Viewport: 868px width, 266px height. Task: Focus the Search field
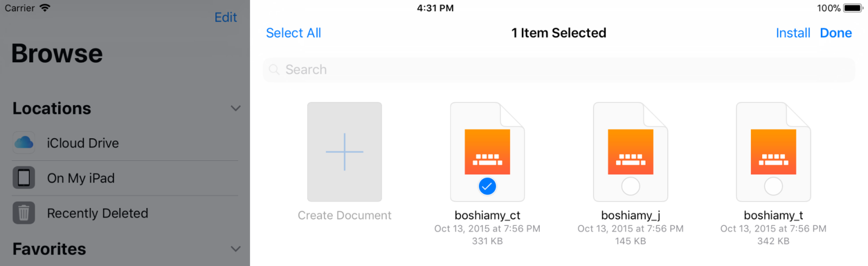point(559,70)
